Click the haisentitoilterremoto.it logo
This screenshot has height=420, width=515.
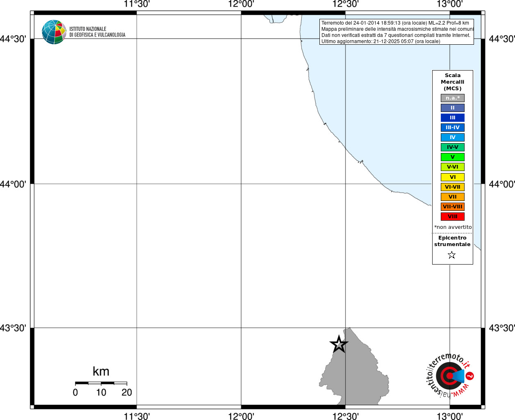tap(450, 375)
